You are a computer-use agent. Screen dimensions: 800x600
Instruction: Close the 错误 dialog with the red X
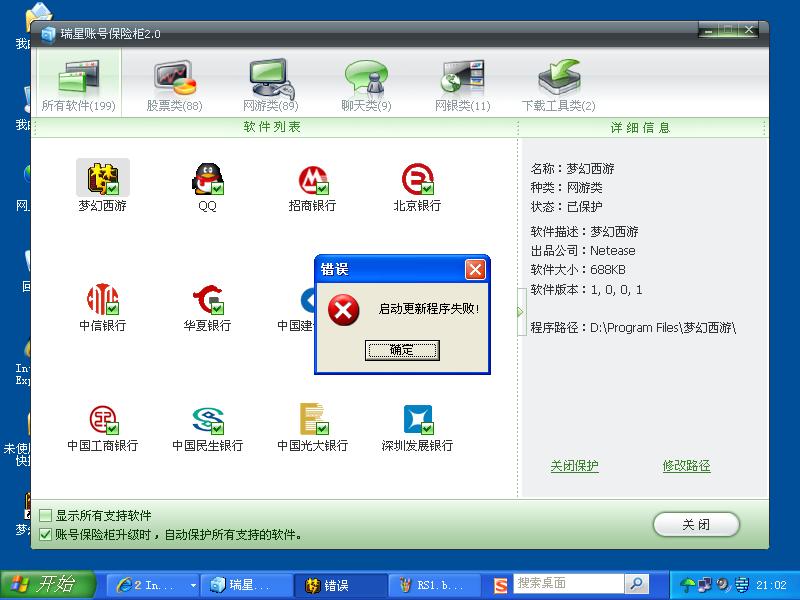475,269
